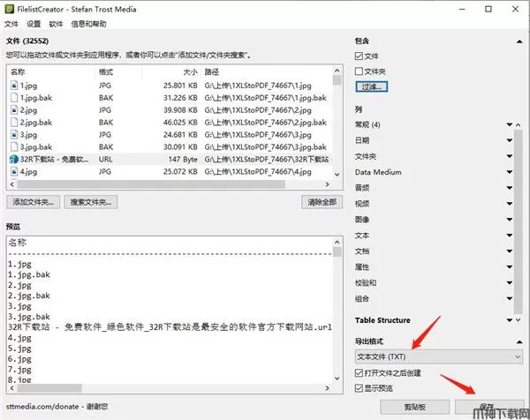Select the 25.801 KB size cell
530x420 pixels.
coord(180,86)
